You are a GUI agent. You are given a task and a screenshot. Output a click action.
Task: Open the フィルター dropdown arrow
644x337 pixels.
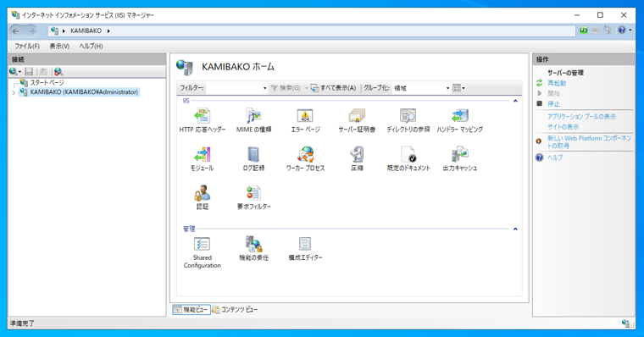(x=264, y=88)
